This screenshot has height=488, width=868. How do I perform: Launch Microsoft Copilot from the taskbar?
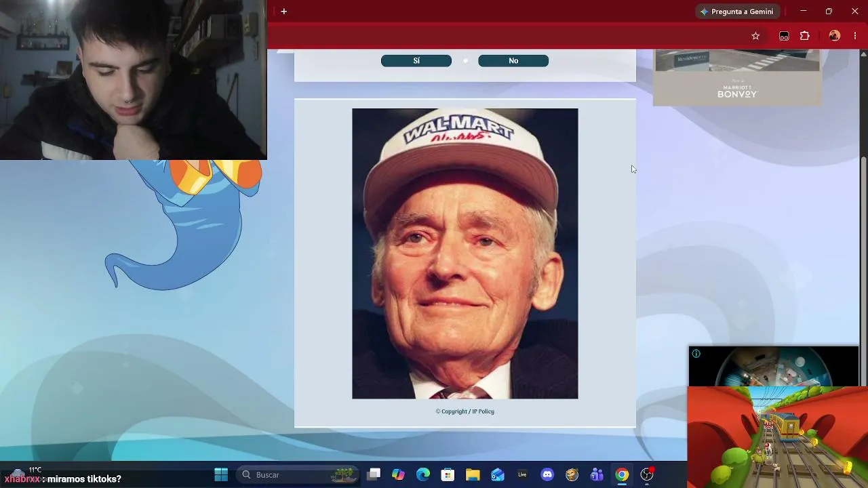click(398, 474)
